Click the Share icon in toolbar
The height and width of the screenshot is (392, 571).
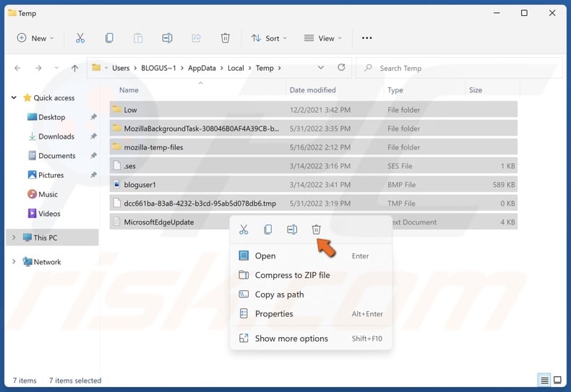coord(197,38)
